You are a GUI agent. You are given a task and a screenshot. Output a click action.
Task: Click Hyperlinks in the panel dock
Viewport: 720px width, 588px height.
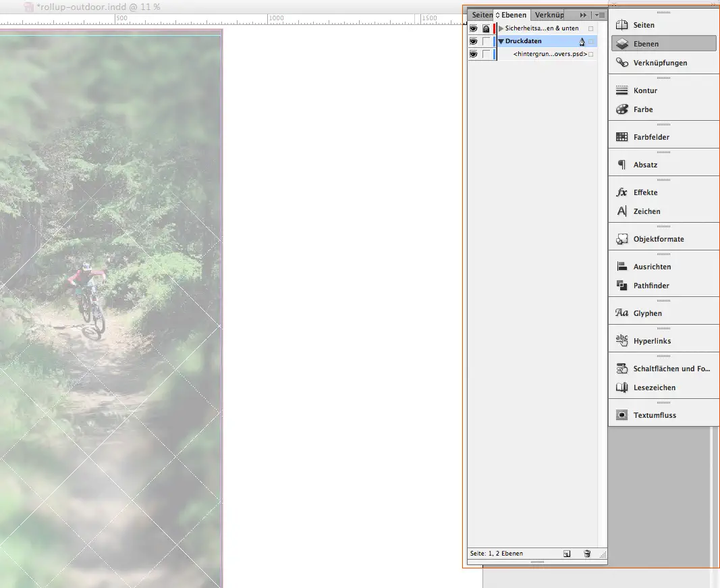pos(651,341)
